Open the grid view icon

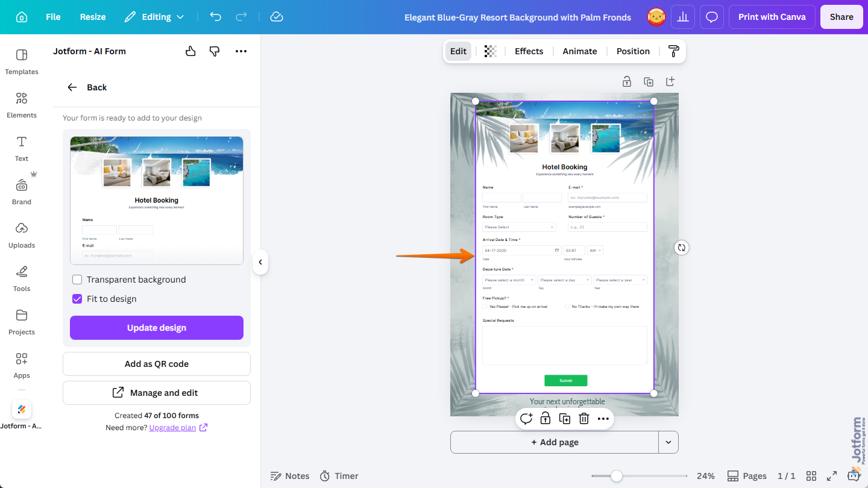pos(811,476)
